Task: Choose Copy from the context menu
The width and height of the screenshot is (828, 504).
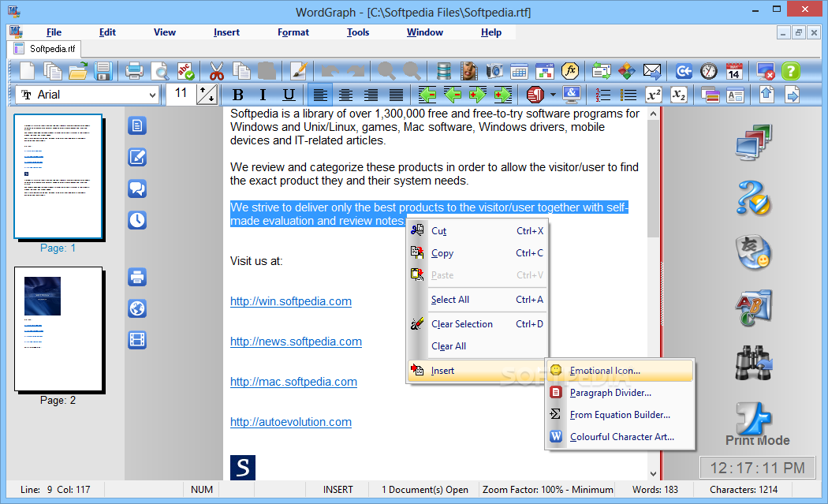Action: pyautogui.click(x=477, y=253)
